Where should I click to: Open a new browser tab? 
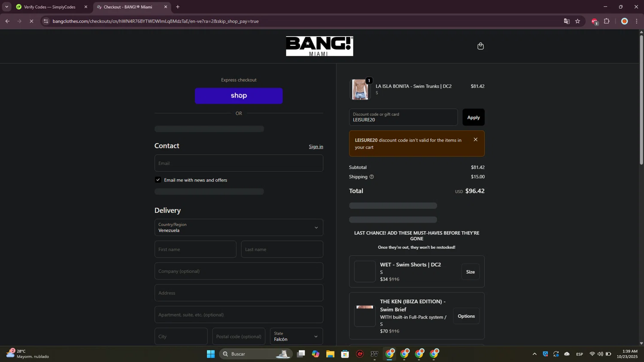[178, 7]
